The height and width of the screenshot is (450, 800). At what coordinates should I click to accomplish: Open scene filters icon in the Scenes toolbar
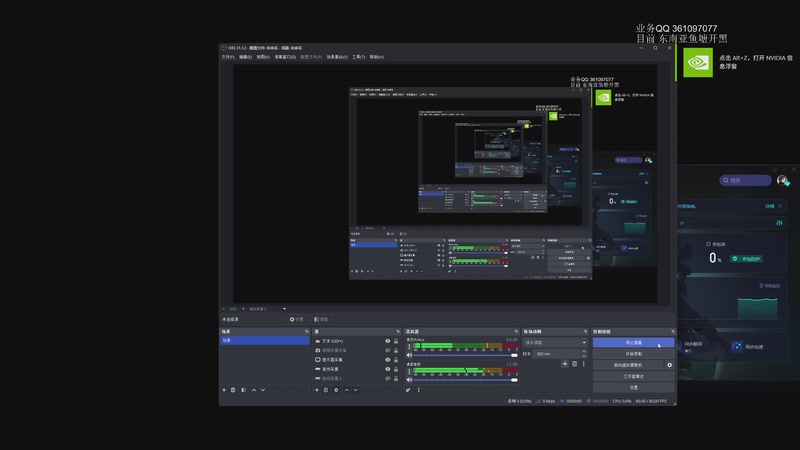tap(243, 390)
